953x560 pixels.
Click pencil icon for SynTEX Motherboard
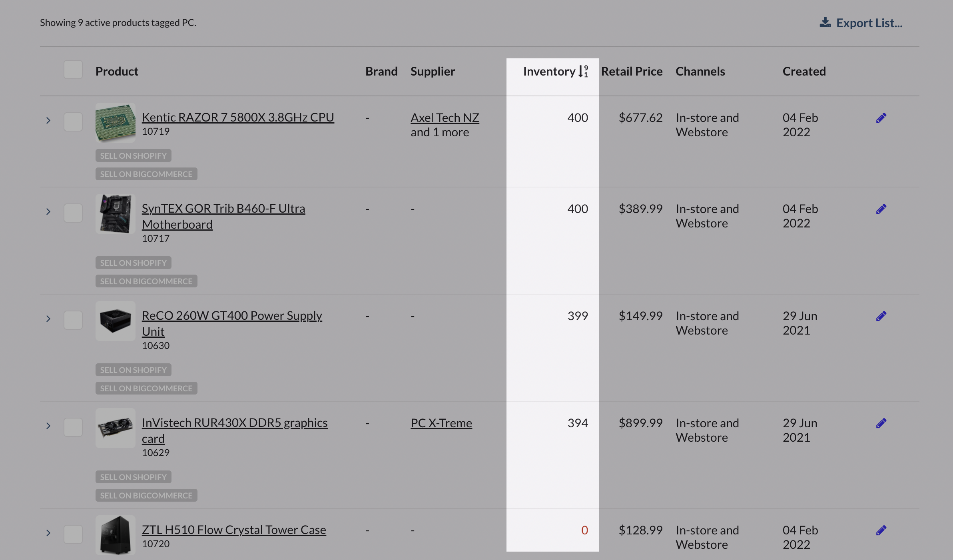pos(881,209)
